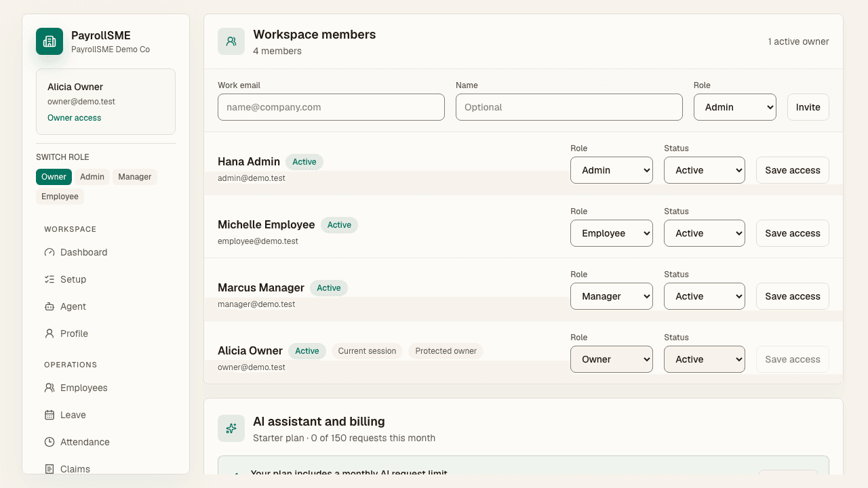Viewport: 868px width, 488px height.
Task: Click the "employee@demo.test" email text
Action: point(258,241)
